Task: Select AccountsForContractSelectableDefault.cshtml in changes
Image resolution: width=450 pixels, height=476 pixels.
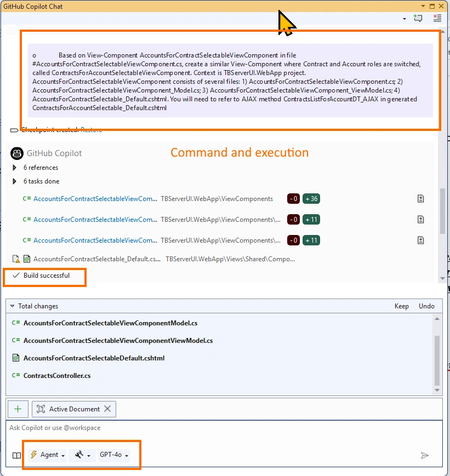Action: click(x=94, y=358)
